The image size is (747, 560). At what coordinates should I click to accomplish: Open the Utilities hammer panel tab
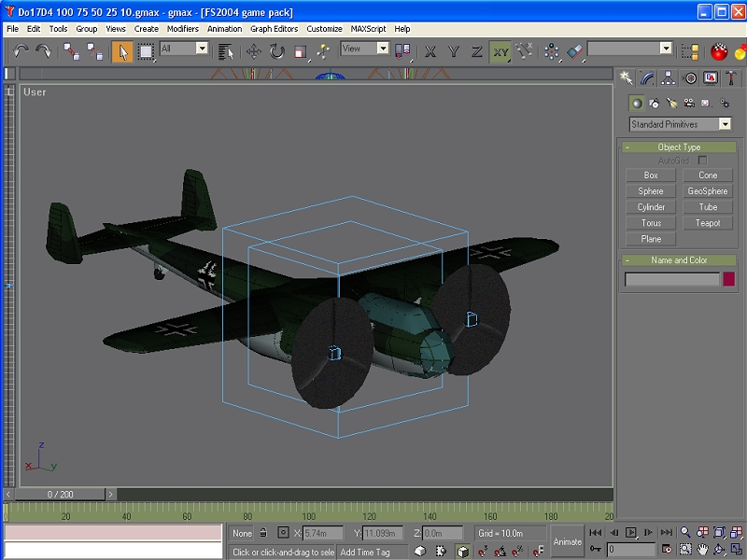point(731,77)
